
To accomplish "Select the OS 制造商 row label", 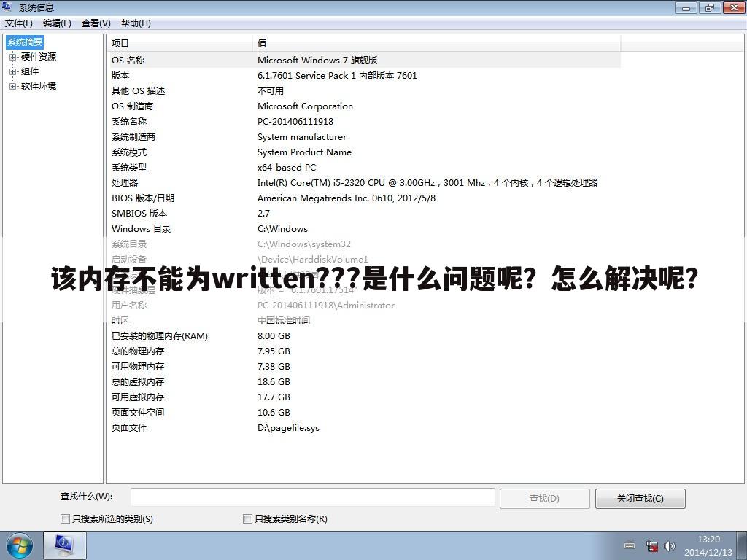I will pyautogui.click(x=133, y=106).
